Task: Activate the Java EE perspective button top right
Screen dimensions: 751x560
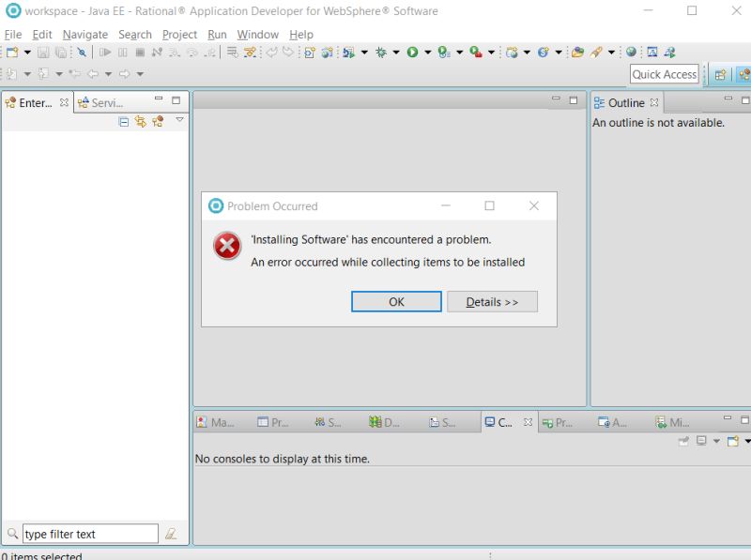Action: pyautogui.click(x=743, y=74)
